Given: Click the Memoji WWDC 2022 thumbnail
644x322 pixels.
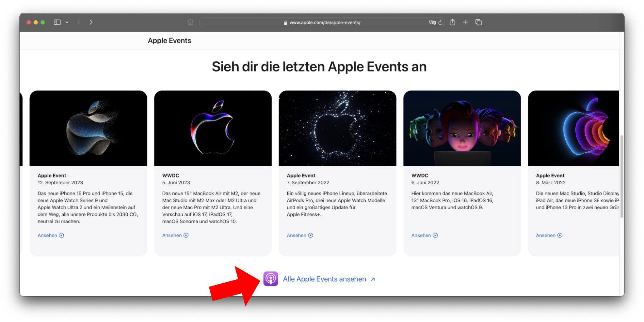Looking at the screenshot, I should 462,128.
